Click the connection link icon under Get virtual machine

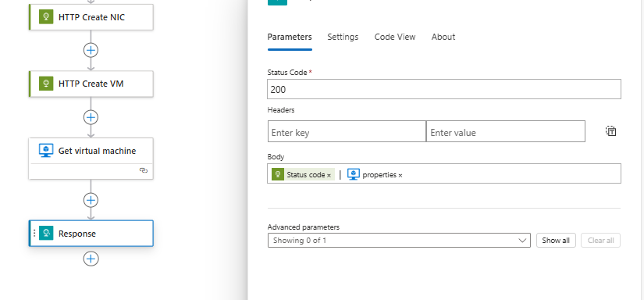[x=144, y=170]
